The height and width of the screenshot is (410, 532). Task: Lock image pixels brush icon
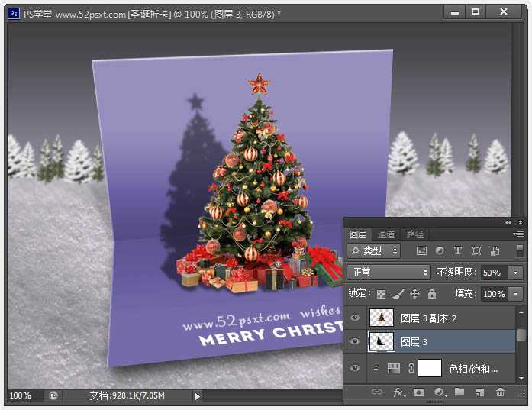(x=398, y=294)
